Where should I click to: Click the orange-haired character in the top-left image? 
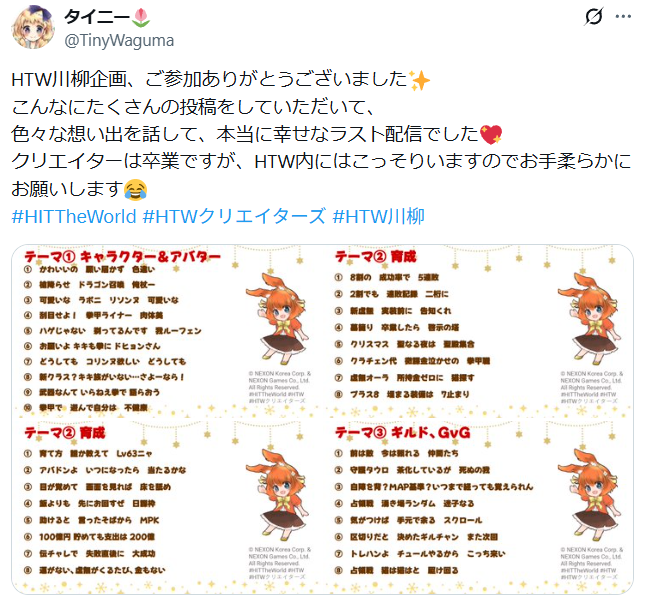[278, 319]
